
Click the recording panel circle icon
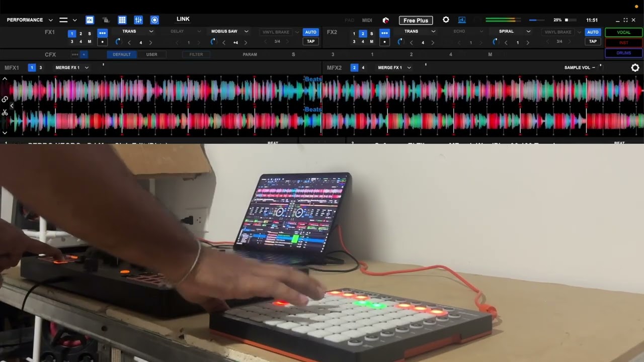coord(154,20)
